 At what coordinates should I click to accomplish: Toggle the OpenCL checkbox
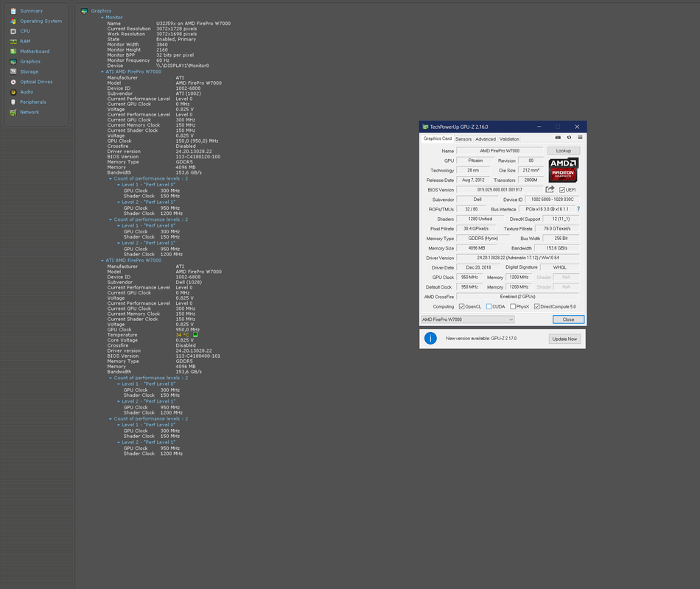point(461,306)
